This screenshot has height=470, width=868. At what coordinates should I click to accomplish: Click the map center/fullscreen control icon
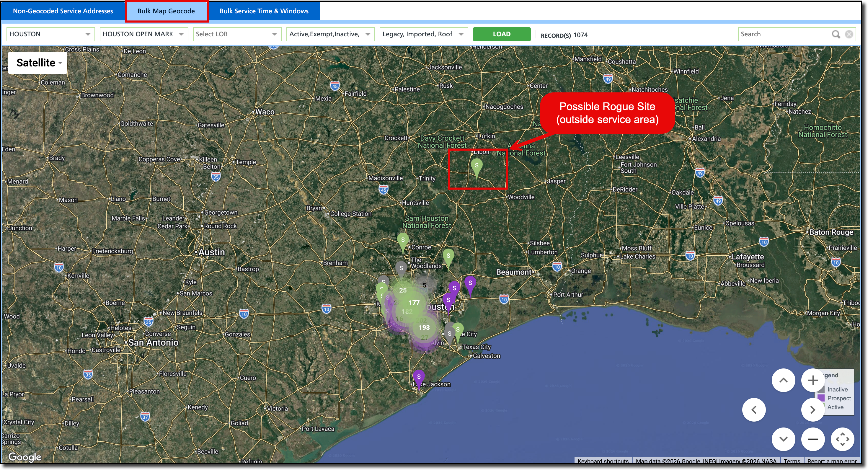point(842,439)
